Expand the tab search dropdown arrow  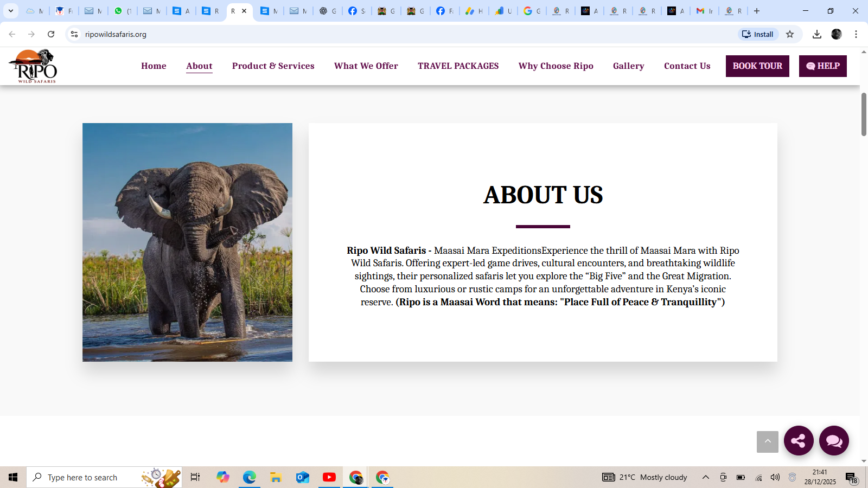[10, 11]
